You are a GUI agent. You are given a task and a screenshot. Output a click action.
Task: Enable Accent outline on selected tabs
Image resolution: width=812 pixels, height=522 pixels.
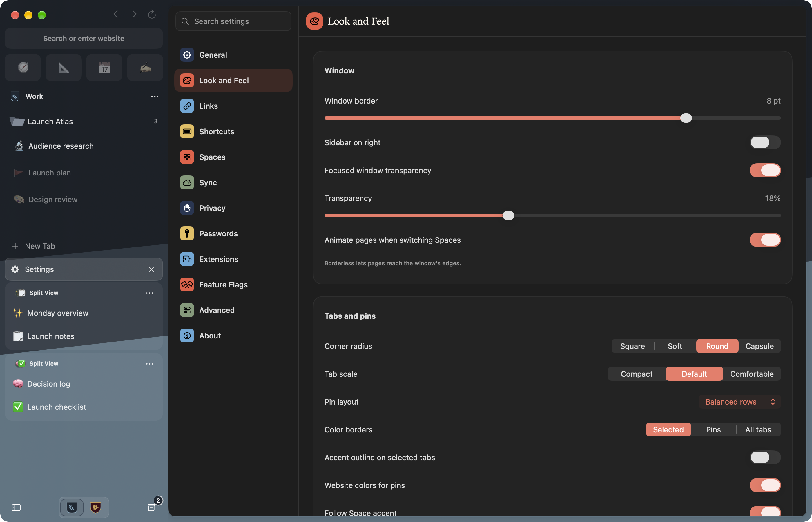point(765,457)
